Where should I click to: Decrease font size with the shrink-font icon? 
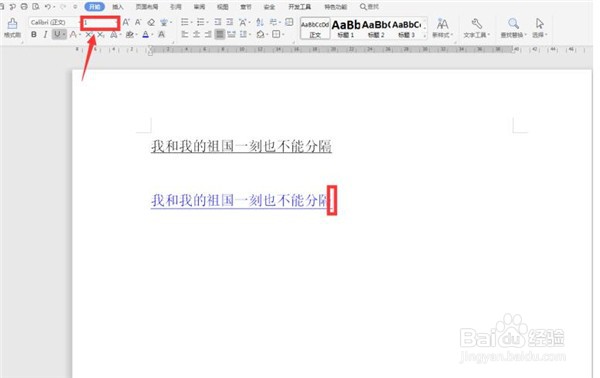pyautogui.click(x=138, y=22)
